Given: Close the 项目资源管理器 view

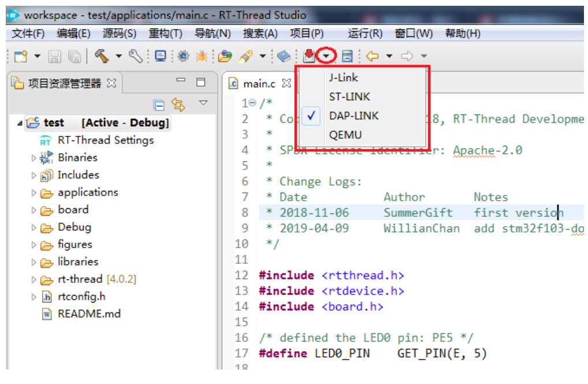Looking at the screenshot, I should [x=111, y=83].
